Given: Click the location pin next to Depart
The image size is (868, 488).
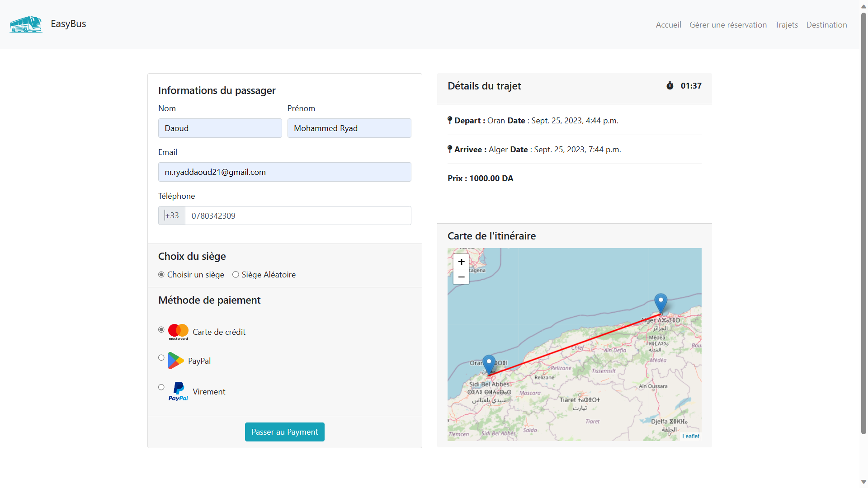Looking at the screenshot, I should [450, 120].
